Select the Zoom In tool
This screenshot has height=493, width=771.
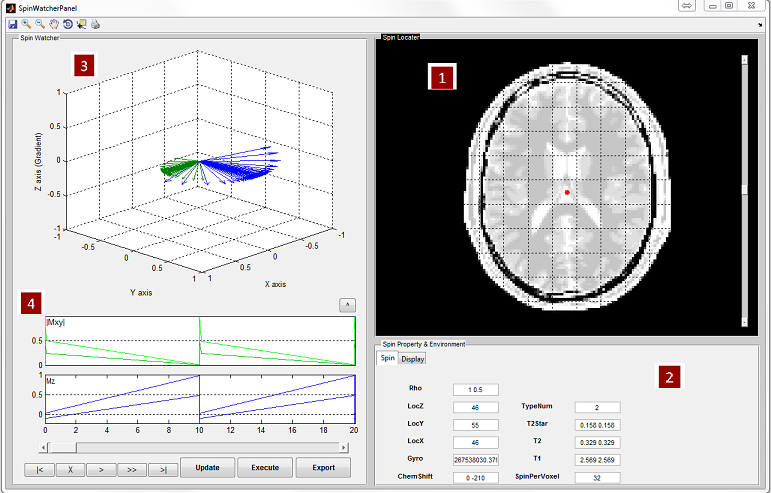27,24
